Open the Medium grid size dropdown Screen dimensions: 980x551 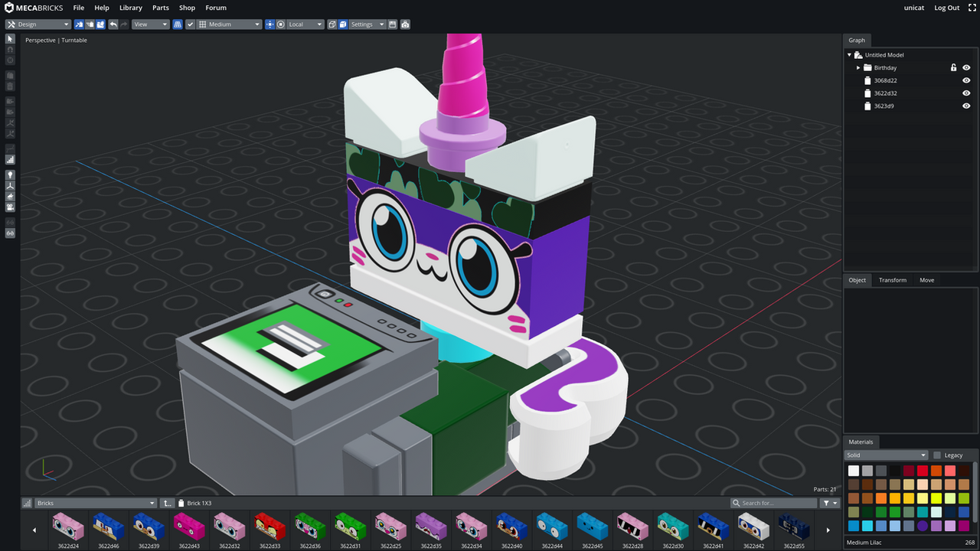[229, 24]
